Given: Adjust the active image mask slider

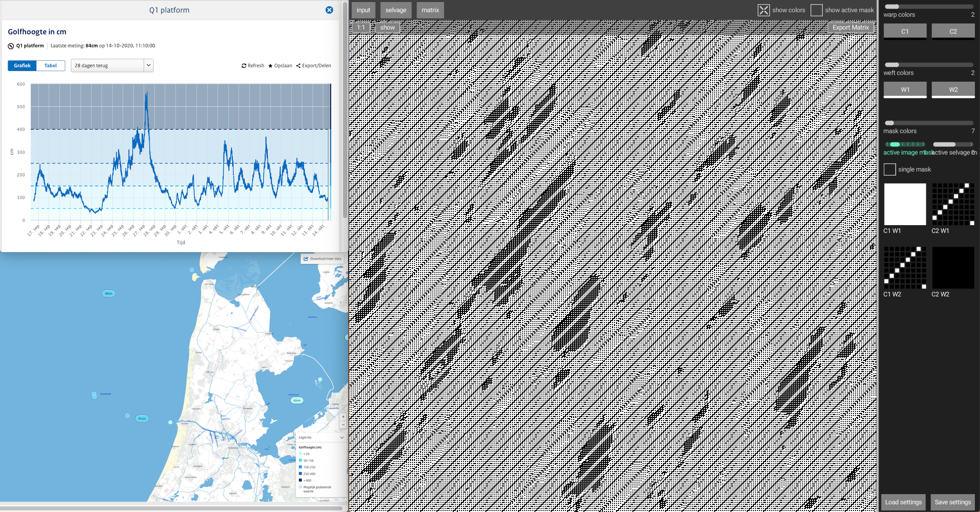Looking at the screenshot, I should click(x=905, y=144).
